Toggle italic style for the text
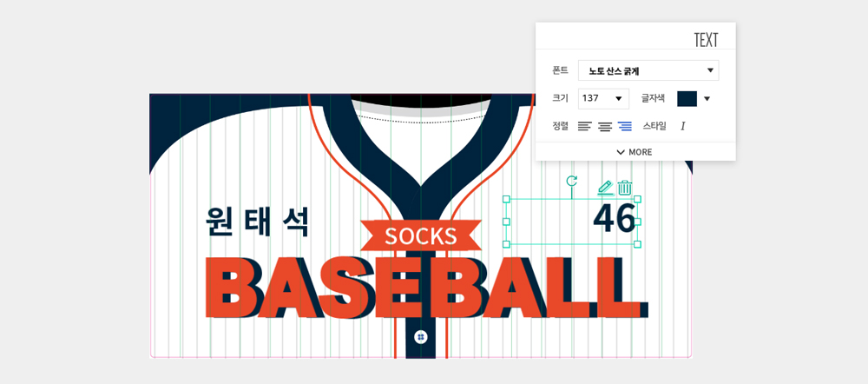 click(682, 126)
